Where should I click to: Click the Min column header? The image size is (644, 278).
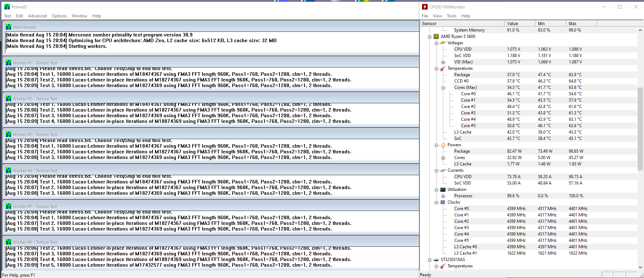point(551,23)
